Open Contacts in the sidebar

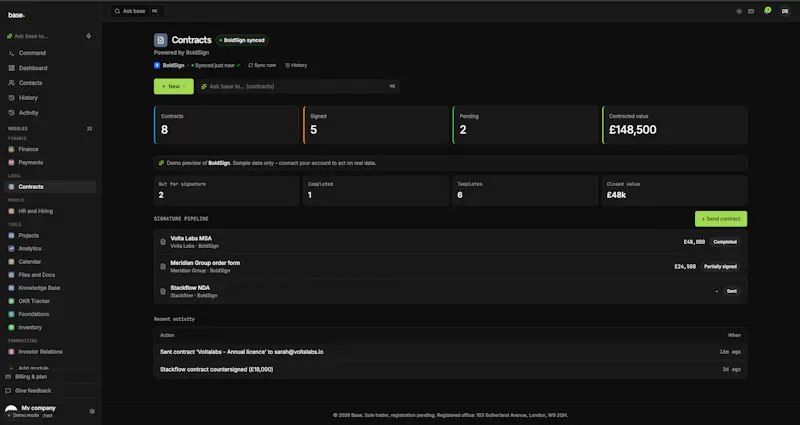click(x=50, y=83)
